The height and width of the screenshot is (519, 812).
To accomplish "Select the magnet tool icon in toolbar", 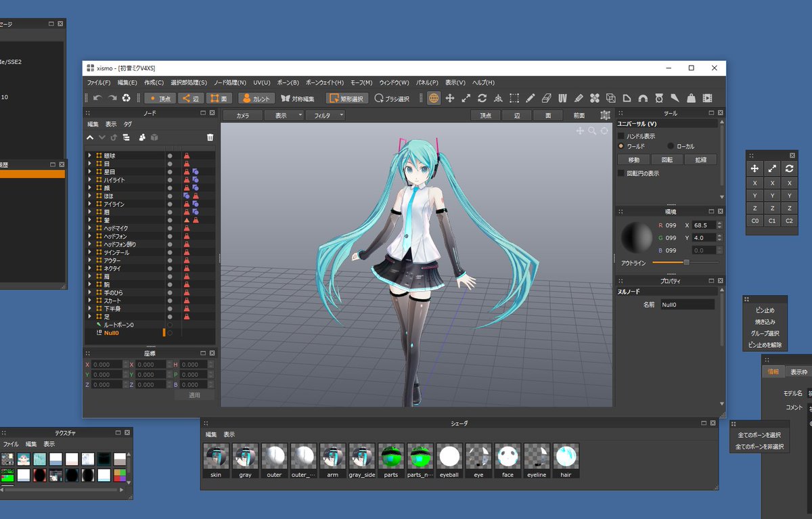I will [x=643, y=98].
